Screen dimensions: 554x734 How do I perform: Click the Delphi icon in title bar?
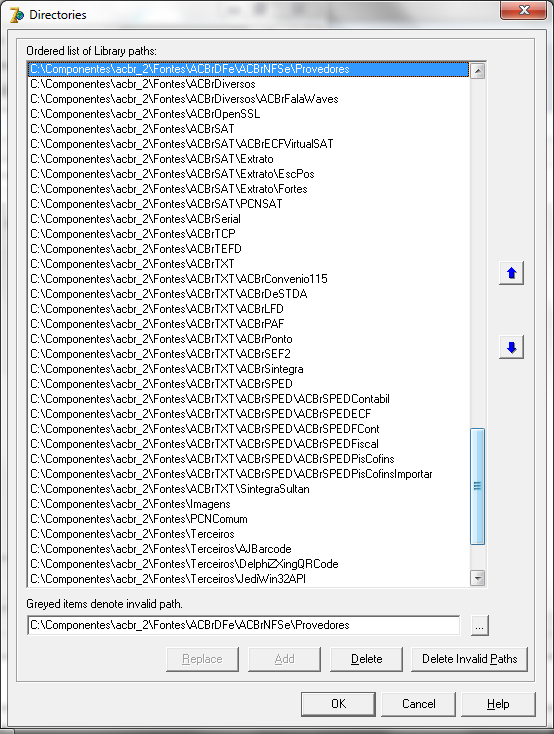pos(16,15)
